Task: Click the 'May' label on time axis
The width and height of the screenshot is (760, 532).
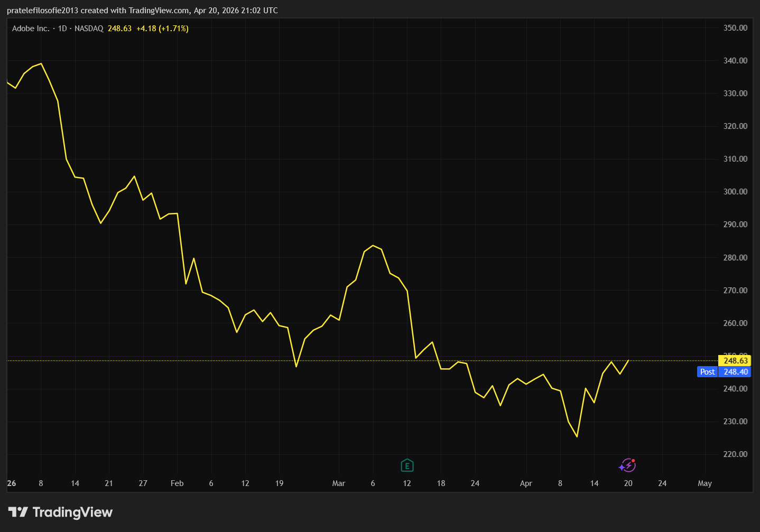Action: (705, 483)
